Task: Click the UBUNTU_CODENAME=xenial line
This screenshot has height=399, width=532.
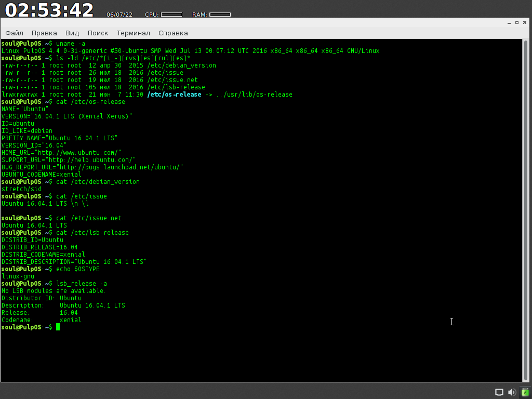Action: [x=42, y=175]
